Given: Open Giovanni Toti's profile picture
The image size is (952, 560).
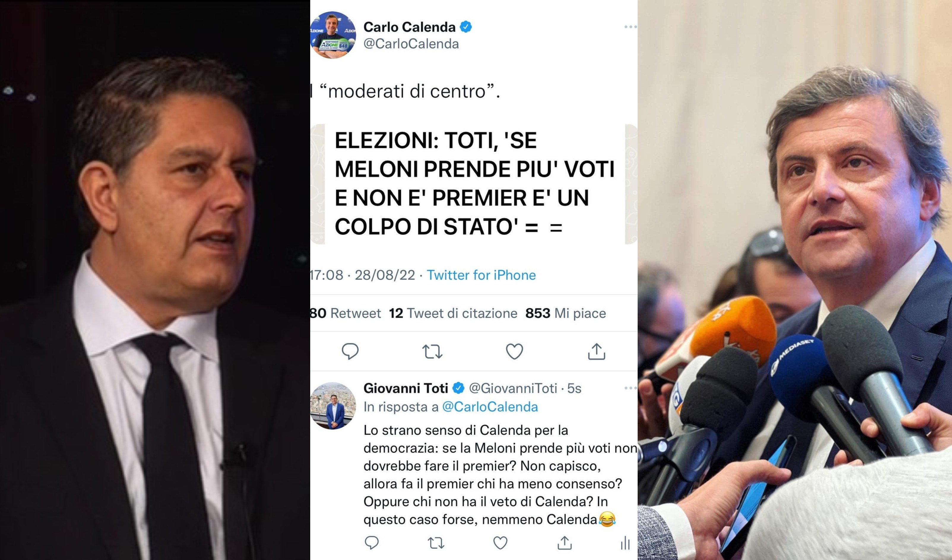Looking at the screenshot, I should point(332,406).
